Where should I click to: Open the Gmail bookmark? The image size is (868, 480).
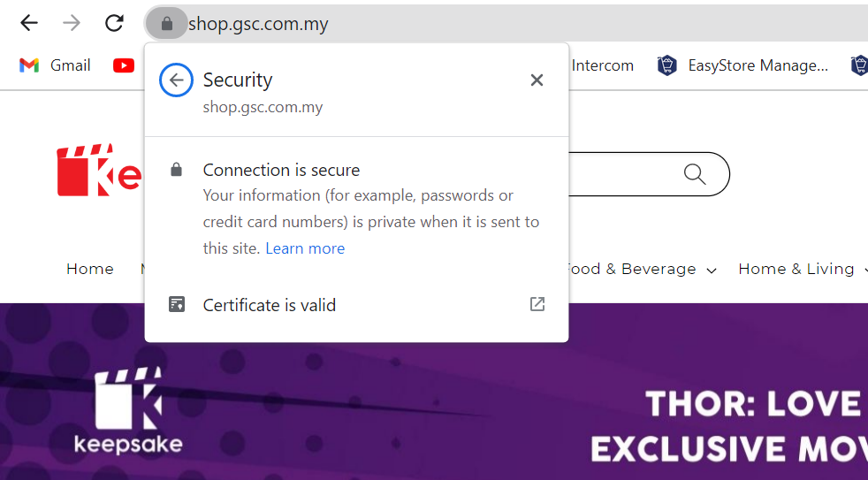coord(55,65)
